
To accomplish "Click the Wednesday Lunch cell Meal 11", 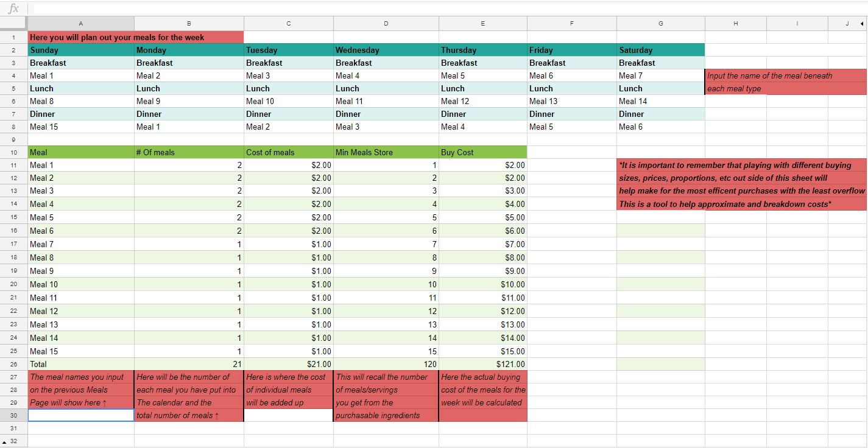I will click(386, 101).
